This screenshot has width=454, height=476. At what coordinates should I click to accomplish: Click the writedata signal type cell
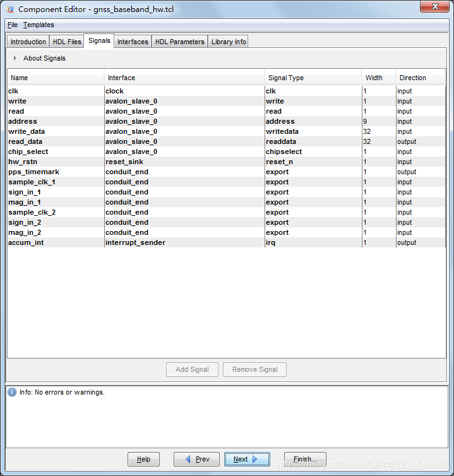[x=313, y=131]
